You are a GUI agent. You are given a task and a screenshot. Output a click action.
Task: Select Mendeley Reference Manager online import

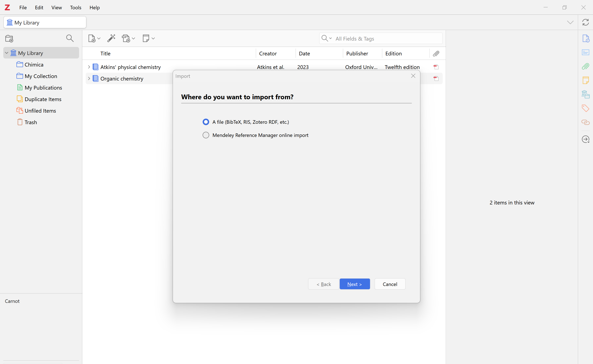tap(206, 135)
